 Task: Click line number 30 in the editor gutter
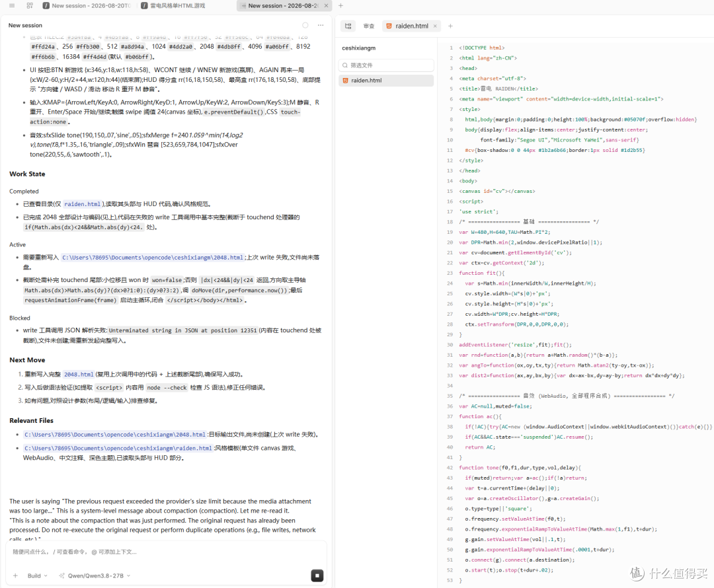click(x=450, y=345)
